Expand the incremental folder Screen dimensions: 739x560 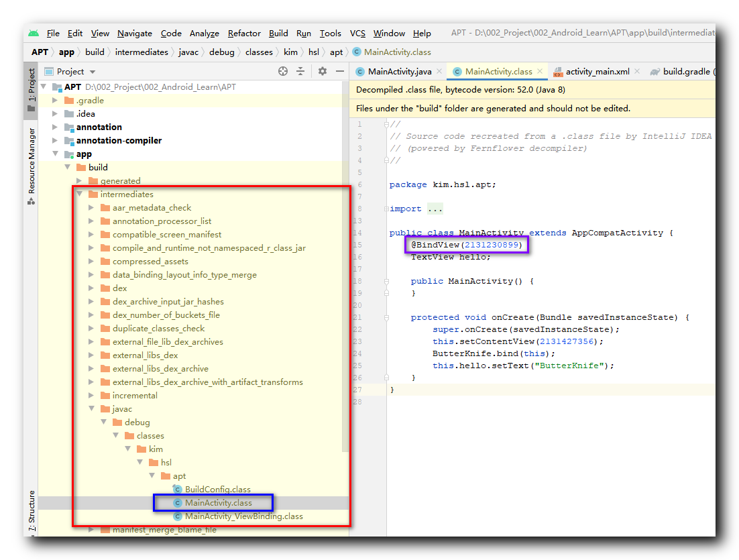(x=91, y=396)
